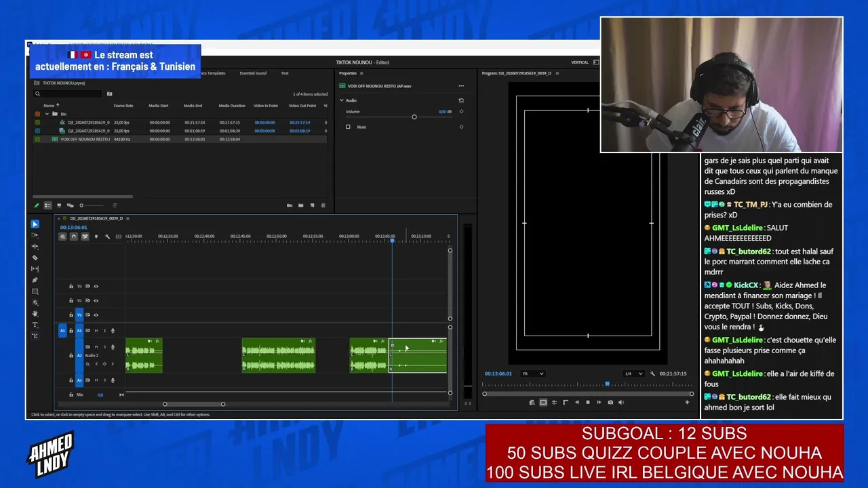Toggle Volume keyframe diamond in Properties
The height and width of the screenshot is (488, 868).
pos(461,112)
